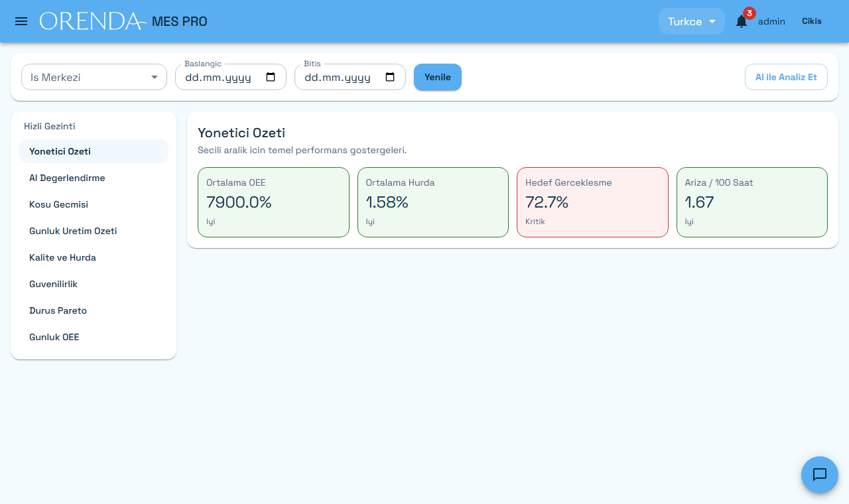The image size is (849, 504).
Task: Click the Ortalama OEE card
Action: (x=273, y=202)
